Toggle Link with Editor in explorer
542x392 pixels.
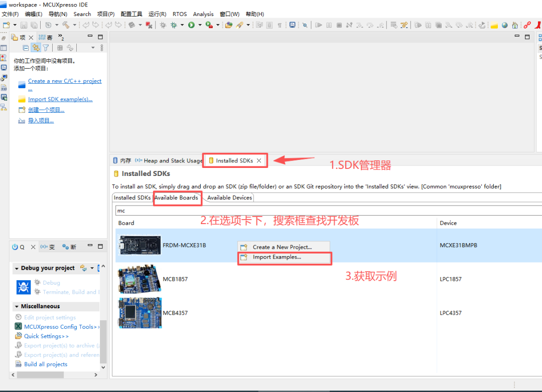click(x=36, y=48)
